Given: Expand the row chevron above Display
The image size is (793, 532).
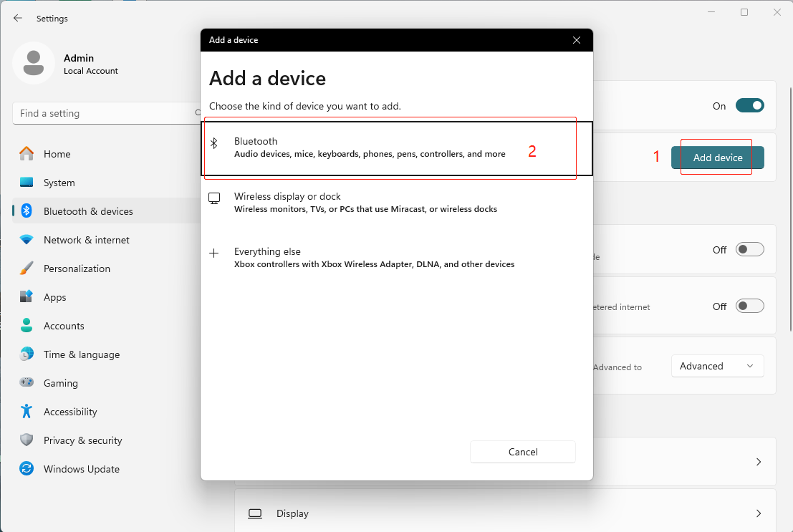Looking at the screenshot, I should [758, 462].
